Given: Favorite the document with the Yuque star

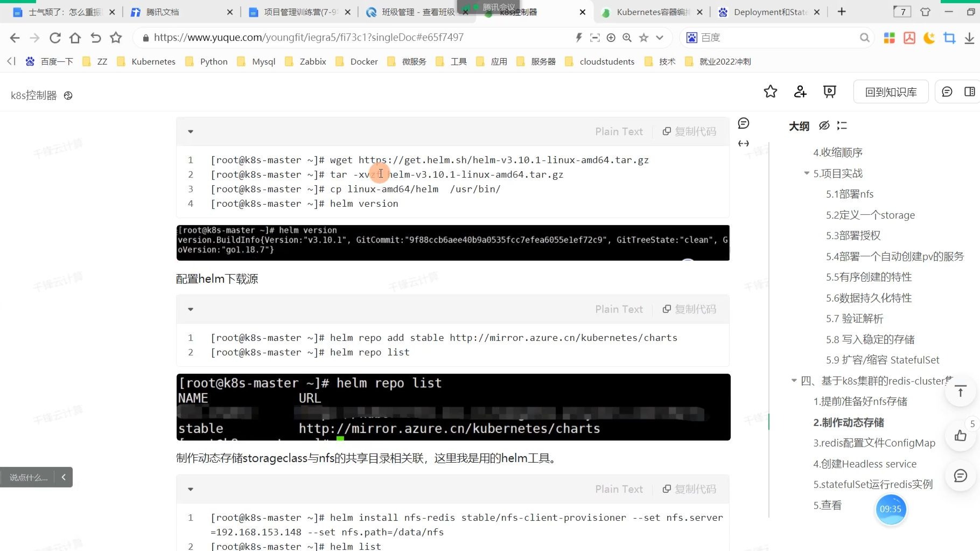Looking at the screenshot, I should [771, 92].
